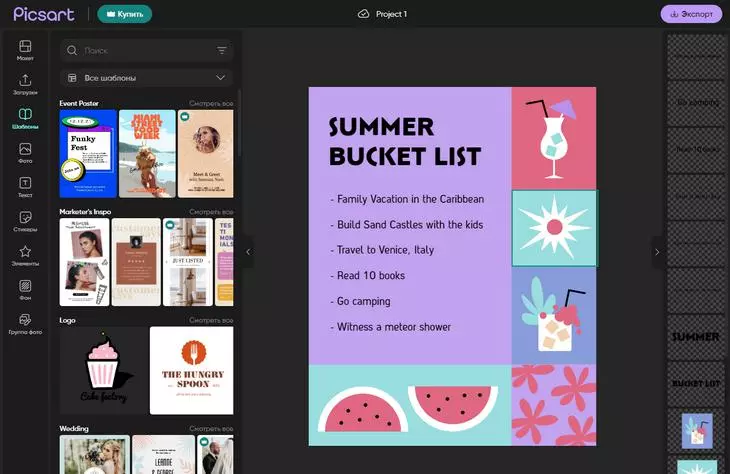The width and height of the screenshot is (730, 474).
Task: Select the iced drink layer thumbnail
Action: click(x=697, y=431)
